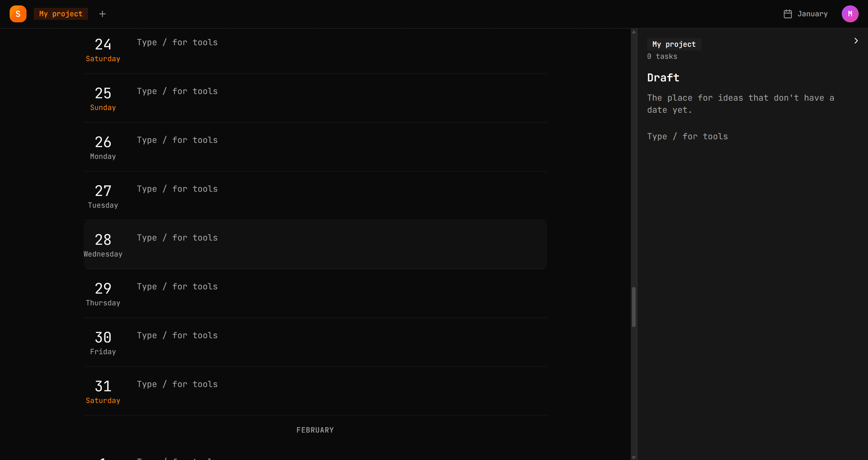Select the date 27 Tuesday label
Image resolution: width=868 pixels, height=460 pixels.
pos(103,197)
